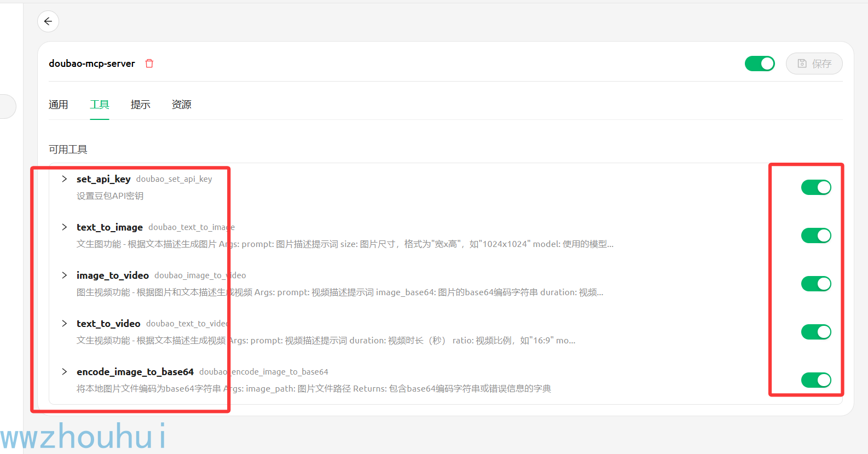Disable the encode_image_to_base64 tool switch
Viewport: 868px width, 454px height.
[x=816, y=380]
